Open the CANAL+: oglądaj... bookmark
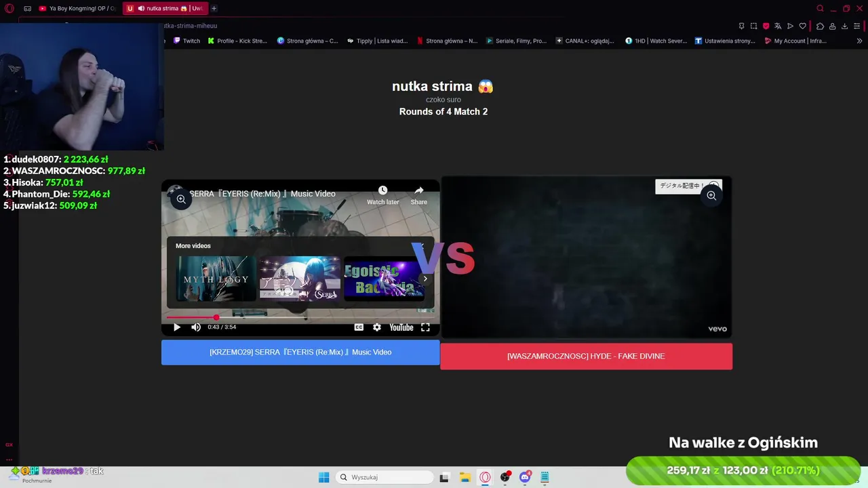Viewport: 868px width, 488px height. pyautogui.click(x=585, y=41)
